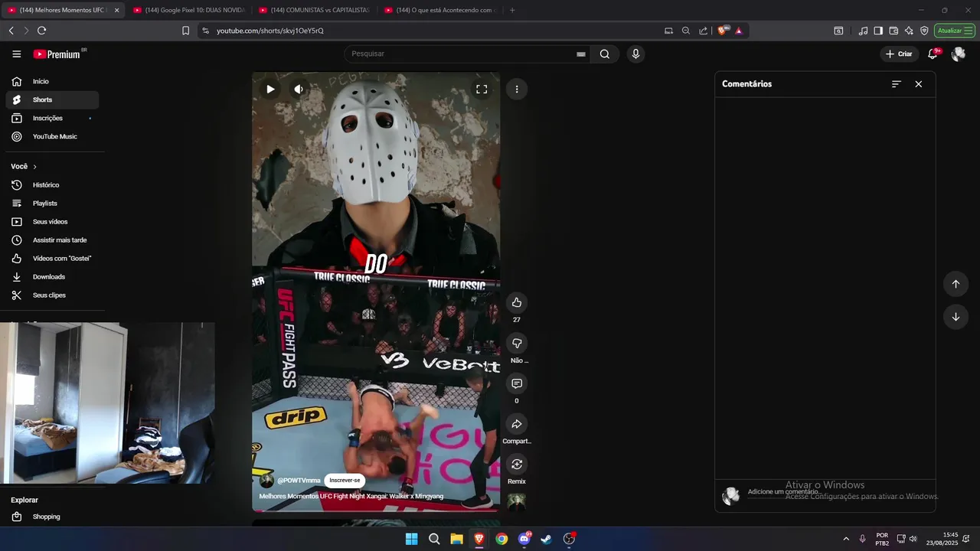
Task: Open Discord from the taskbar
Action: tap(524, 539)
